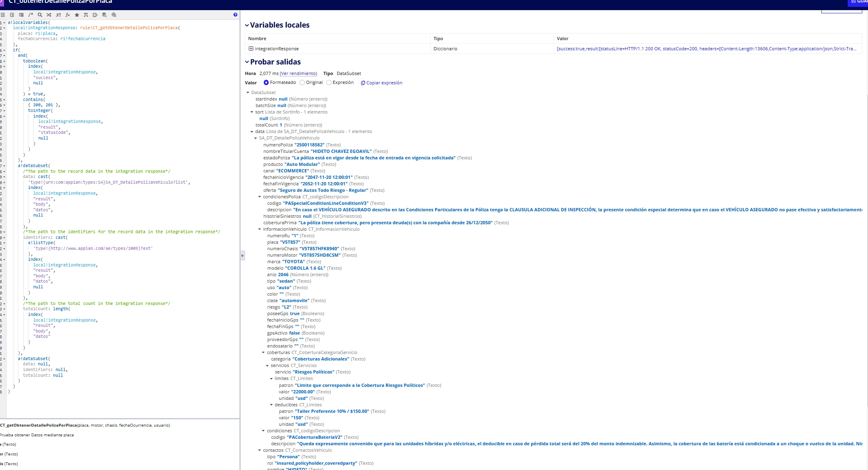
Task: Click modelo value "COROLLA 1.6 GL"
Action: pos(305,268)
